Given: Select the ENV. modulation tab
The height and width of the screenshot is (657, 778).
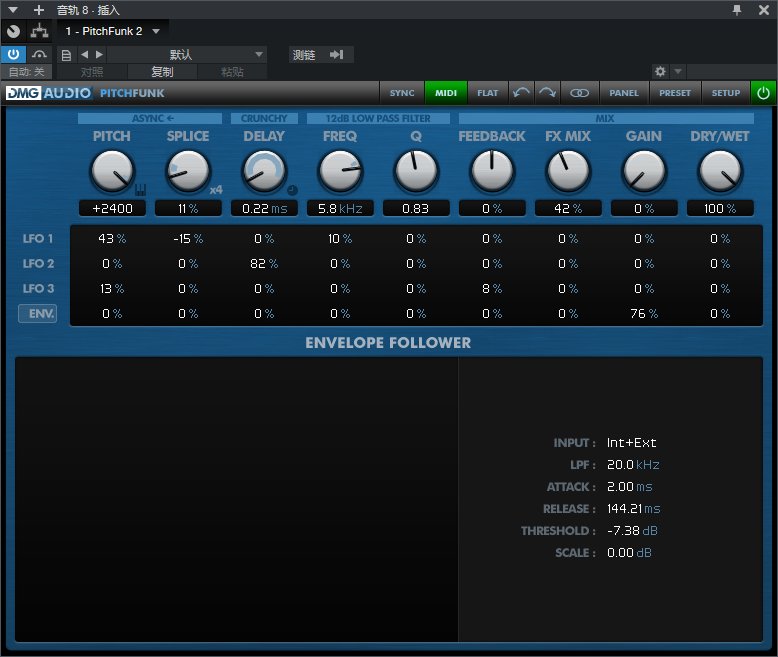Looking at the screenshot, I should (38, 314).
